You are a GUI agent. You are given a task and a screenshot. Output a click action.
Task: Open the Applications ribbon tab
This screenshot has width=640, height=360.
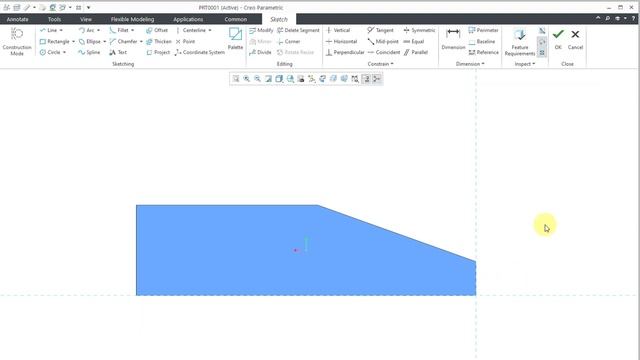coord(188,19)
